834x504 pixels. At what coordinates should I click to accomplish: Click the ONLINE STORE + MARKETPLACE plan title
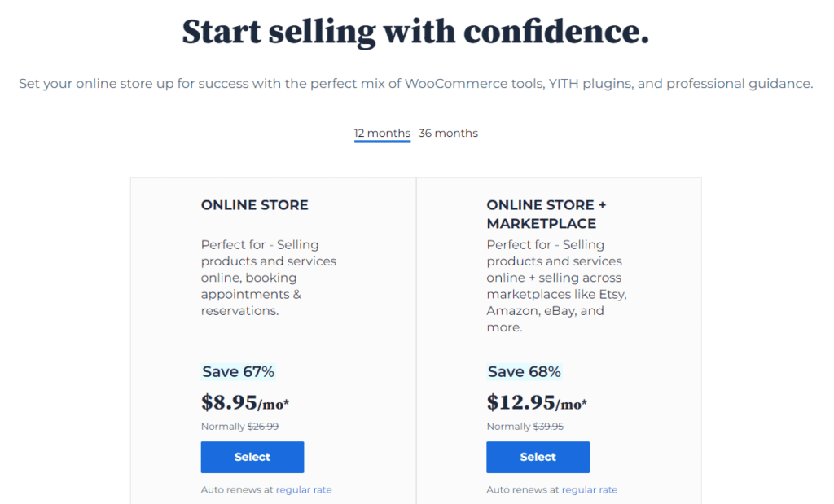coord(546,214)
